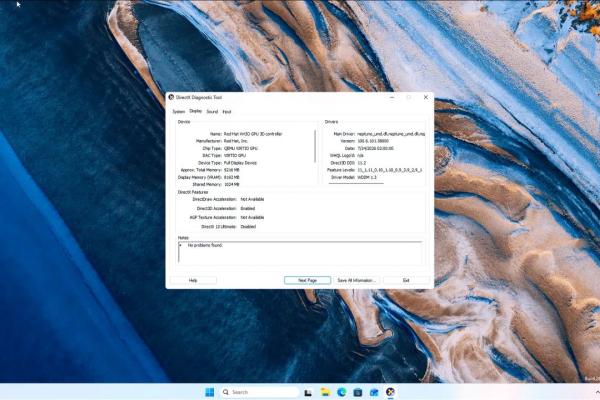600x400 pixels.
Task: Minimize the DirectX Diagnostic Tool window
Action: coord(392,97)
